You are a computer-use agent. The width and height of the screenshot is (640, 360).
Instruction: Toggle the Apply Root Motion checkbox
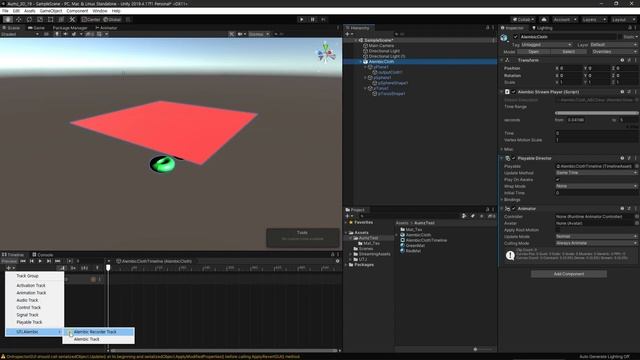[x=558, y=230]
